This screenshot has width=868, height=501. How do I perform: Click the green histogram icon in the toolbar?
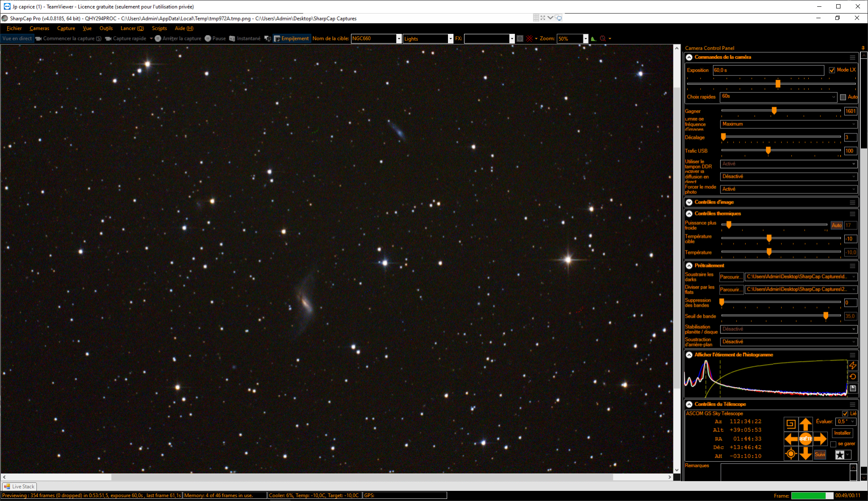point(593,39)
